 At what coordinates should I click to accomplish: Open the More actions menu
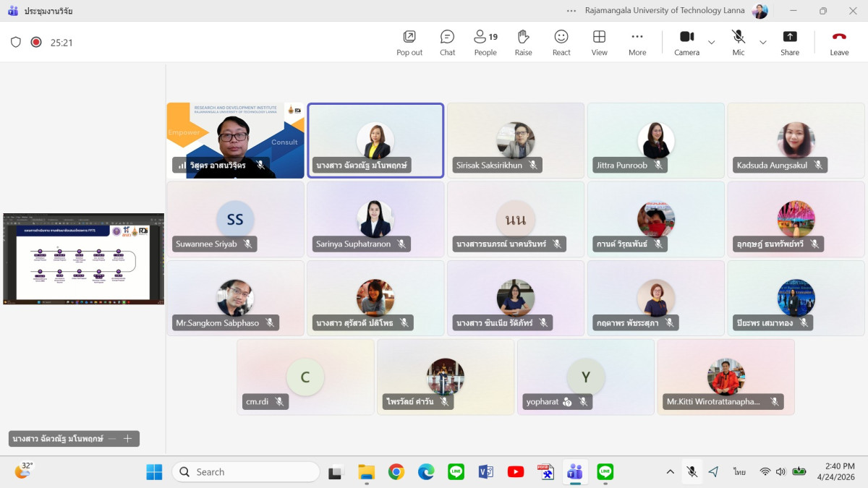coord(637,42)
